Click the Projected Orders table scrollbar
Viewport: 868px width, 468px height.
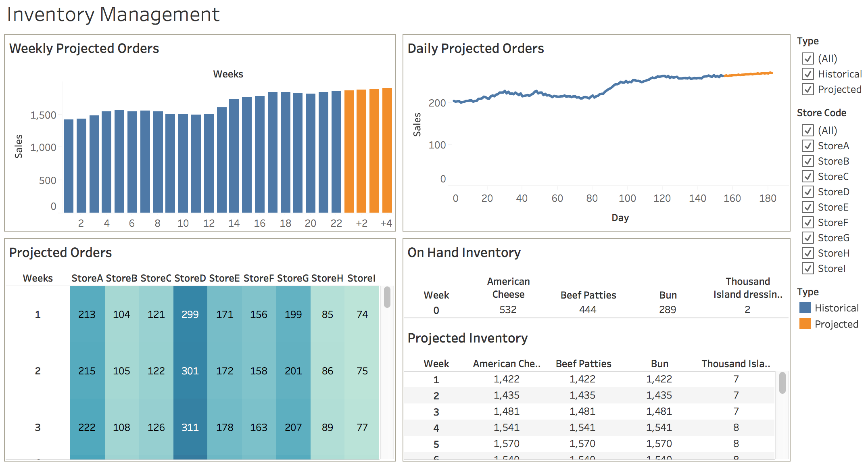[x=387, y=297]
